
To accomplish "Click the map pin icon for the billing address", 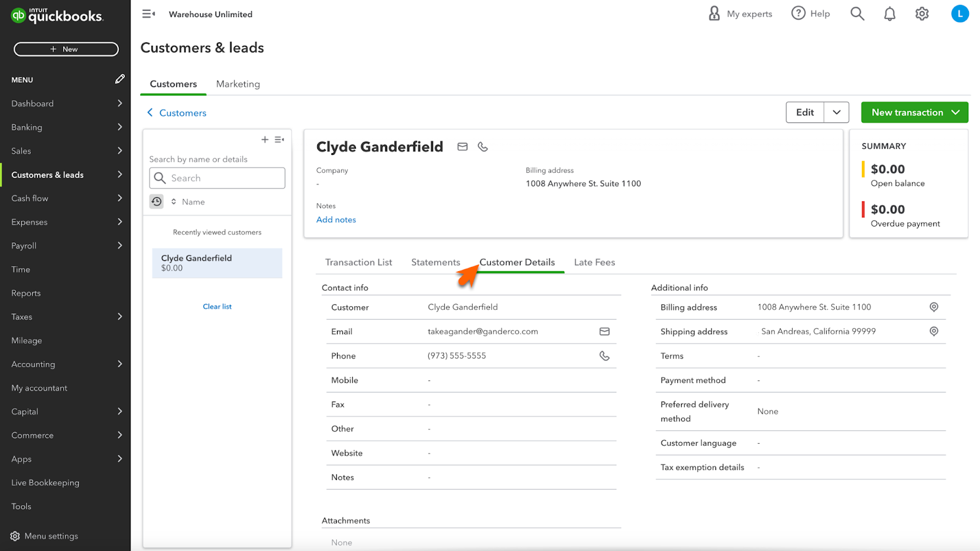I will 933,307.
